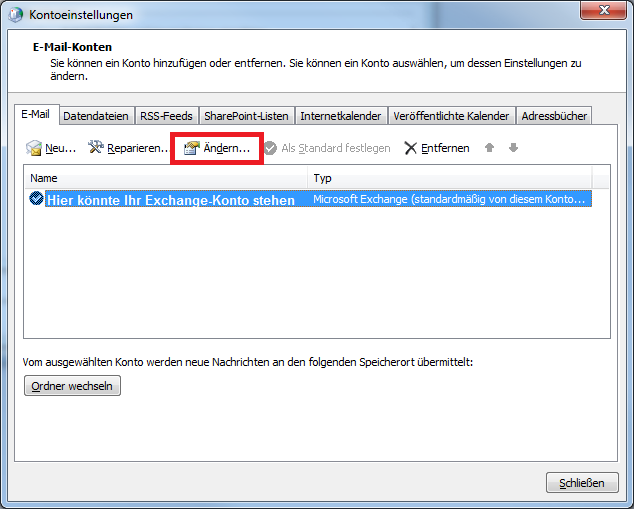
Task: Switch to the Datendateien tab
Action: tap(96, 116)
